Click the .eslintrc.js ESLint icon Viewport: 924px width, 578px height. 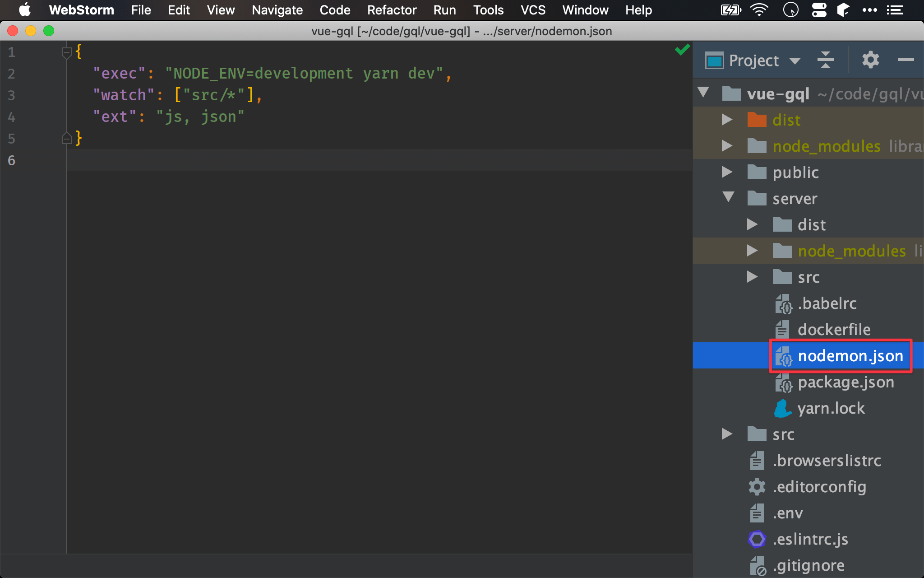pyautogui.click(x=757, y=539)
